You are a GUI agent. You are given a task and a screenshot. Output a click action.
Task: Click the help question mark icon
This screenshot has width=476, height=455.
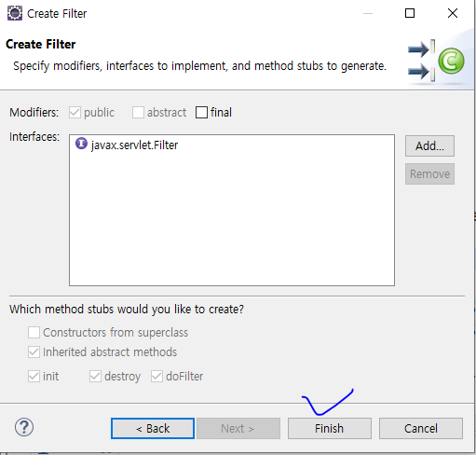click(24, 427)
